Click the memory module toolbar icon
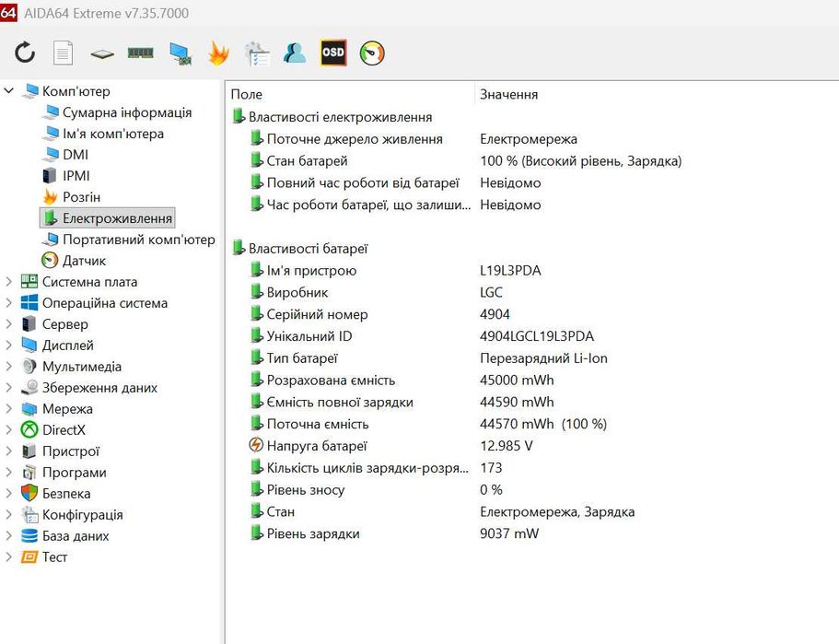Image resolution: width=839 pixels, height=644 pixels. (140, 53)
